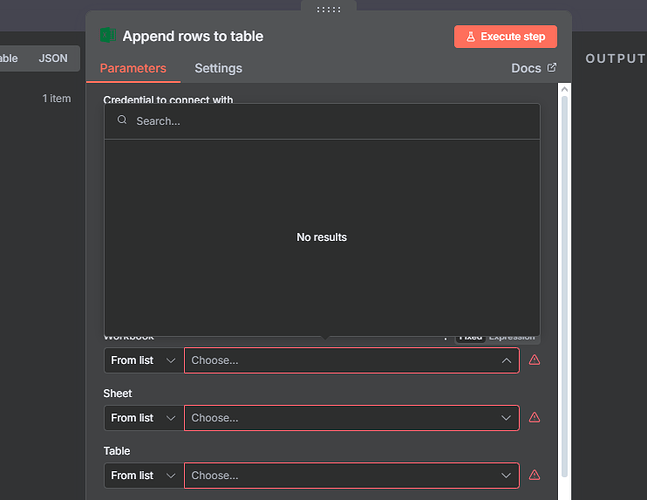Grab the panel drag handle dots
This screenshot has width=647, height=500.
point(328,9)
